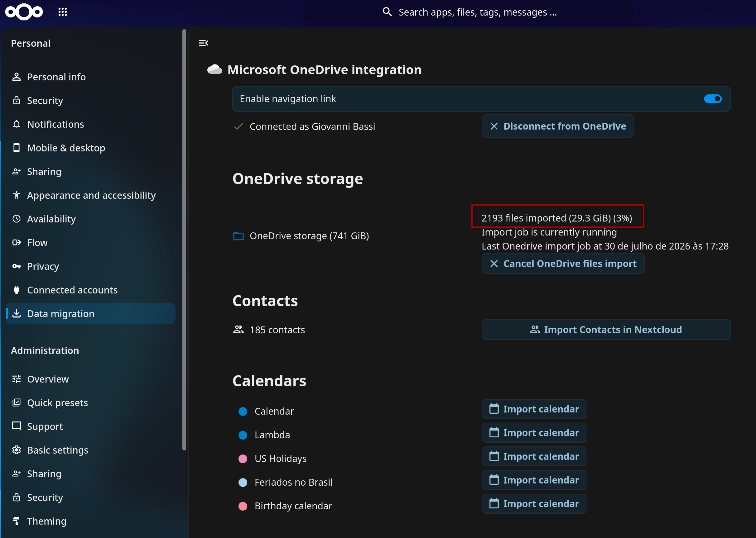
Task: Disconnect from OneDrive
Action: pos(558,126)
